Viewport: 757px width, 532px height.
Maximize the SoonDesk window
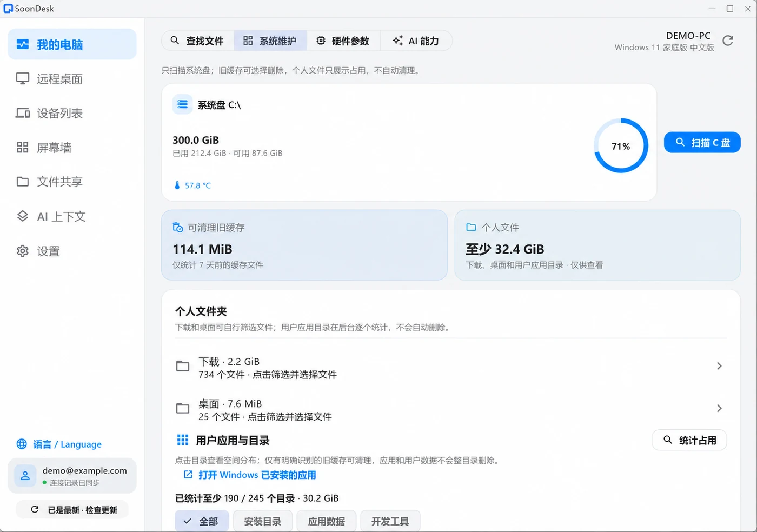(x=730, y=9)
